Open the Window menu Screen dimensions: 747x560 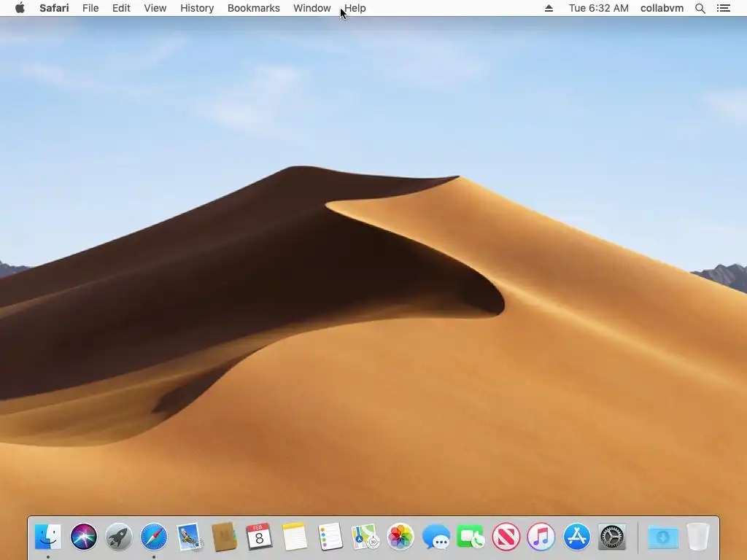[312, 8]
